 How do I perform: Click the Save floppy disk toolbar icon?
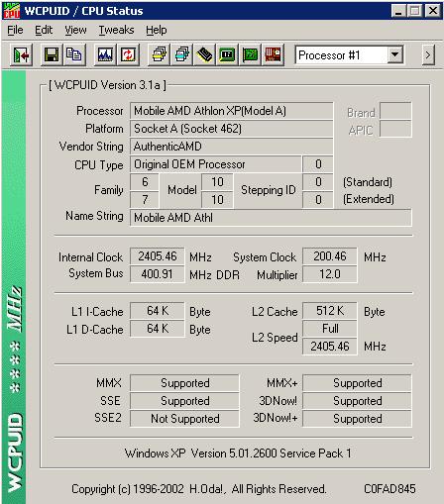click(x=52, y=54)
